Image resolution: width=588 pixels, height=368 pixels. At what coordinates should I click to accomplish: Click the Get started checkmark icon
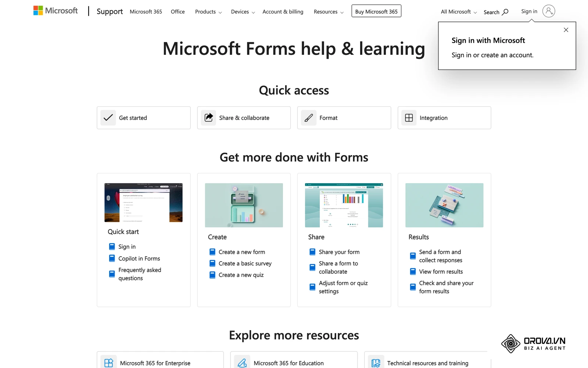click(x=108, y=118)
